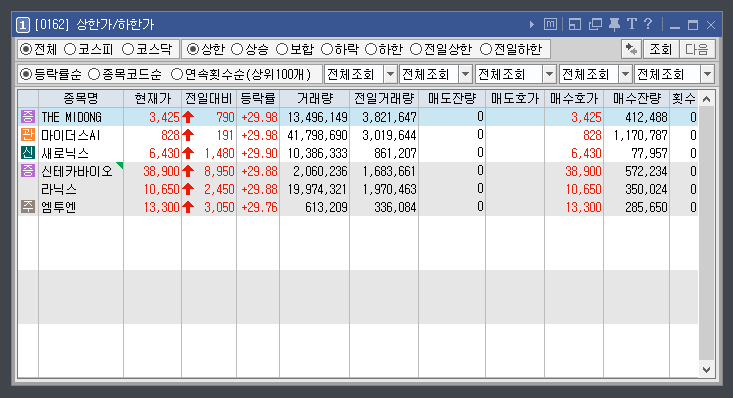Click volume value 41,798,690
This screenshot has height=398, width=733.
(317, 135)
